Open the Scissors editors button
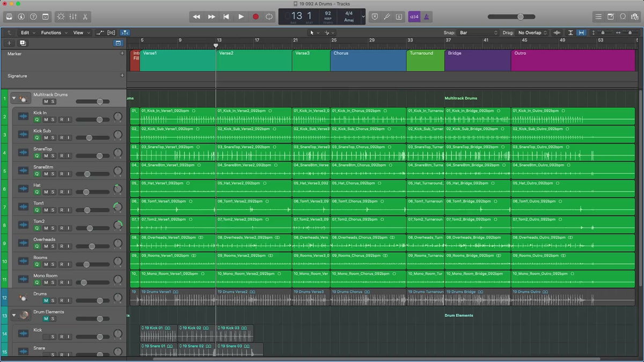644x362 pixels. click(x=85, y=17)
